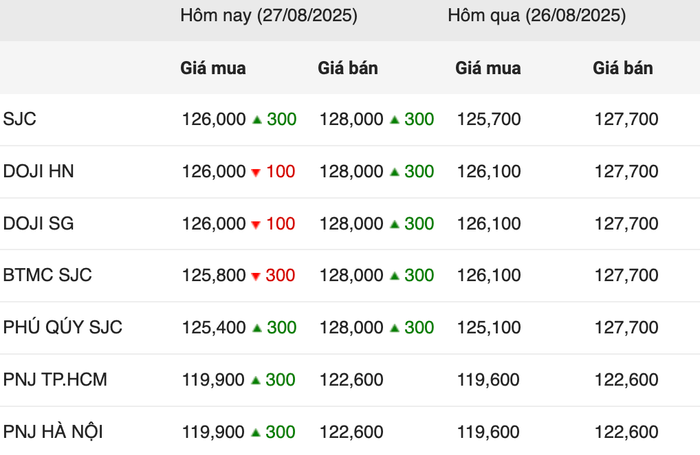This screenshot has height=455, width=700.
Task: Click red down arrow in DOJI HN buy price
Action: point(256,172)
